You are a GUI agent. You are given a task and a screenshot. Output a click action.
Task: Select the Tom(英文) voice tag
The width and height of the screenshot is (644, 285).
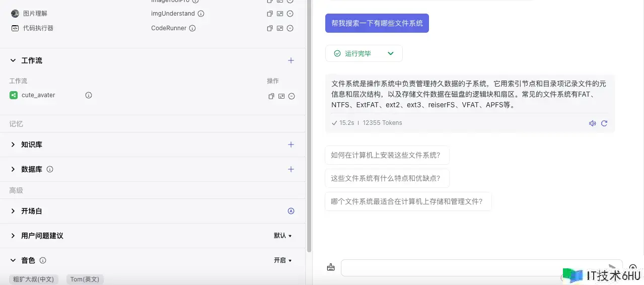[x=85, y=279]
